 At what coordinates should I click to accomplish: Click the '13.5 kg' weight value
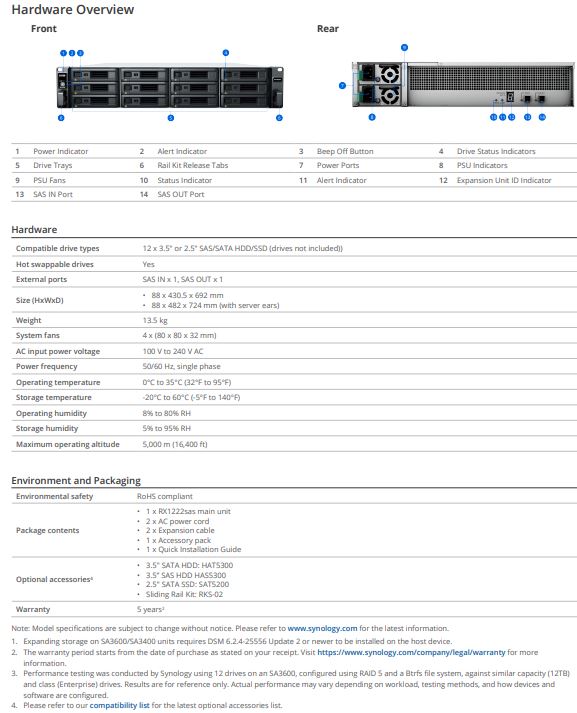point(155,320)
